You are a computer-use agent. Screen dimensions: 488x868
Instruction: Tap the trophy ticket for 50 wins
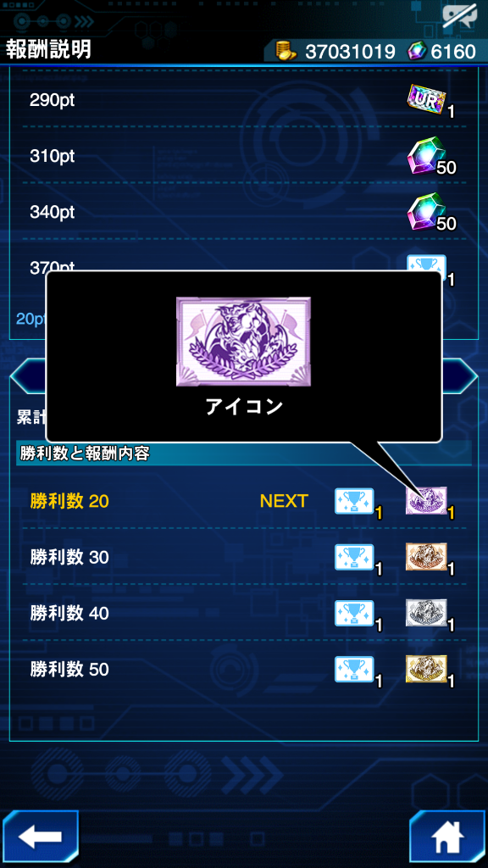click(x=354, y=670)
